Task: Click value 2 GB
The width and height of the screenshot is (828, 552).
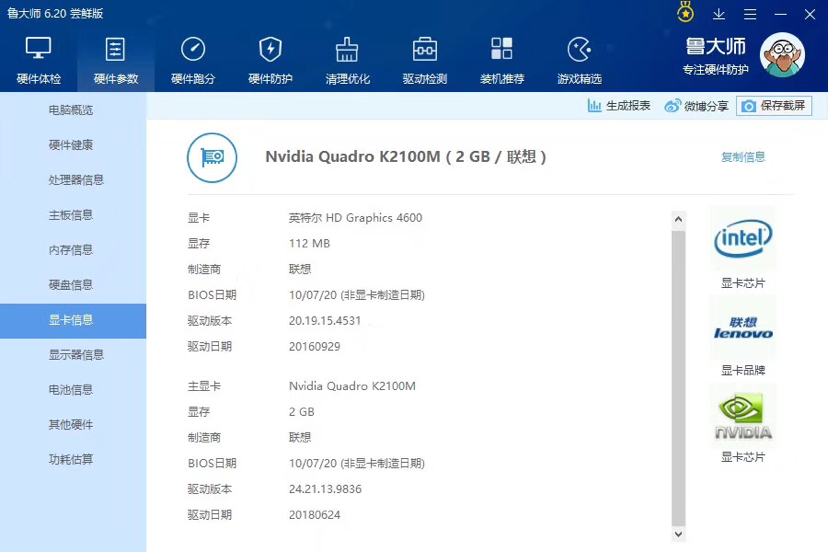Action: point(302,412)
